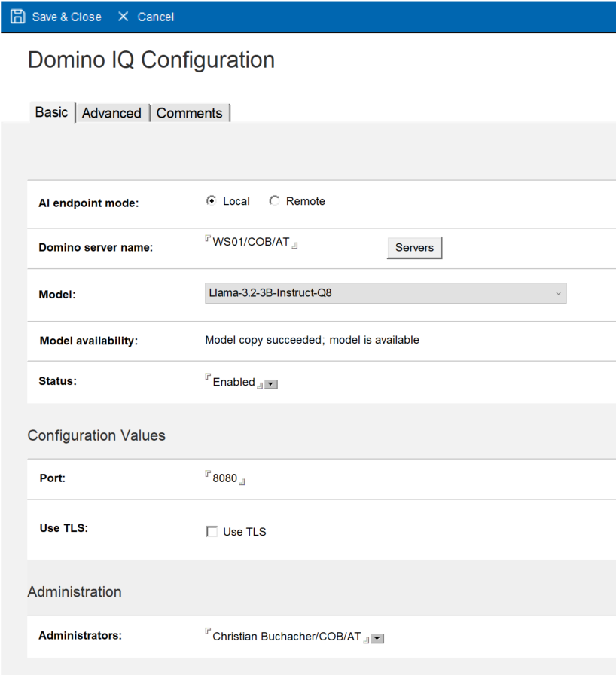Open the Administrators field dropdown arrow
Viewport: 616px width, 675px height.
point(378,639)
